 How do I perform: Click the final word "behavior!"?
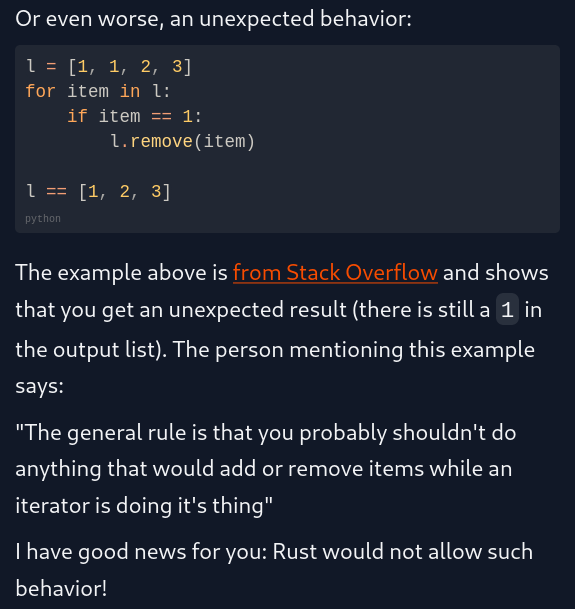[61, 588]
